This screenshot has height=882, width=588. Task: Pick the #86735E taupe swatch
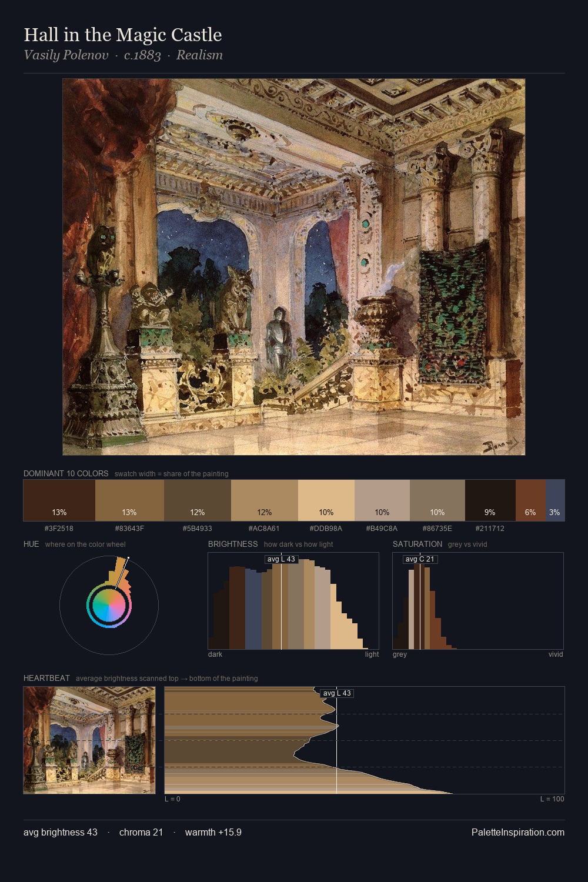click(437, 500)
